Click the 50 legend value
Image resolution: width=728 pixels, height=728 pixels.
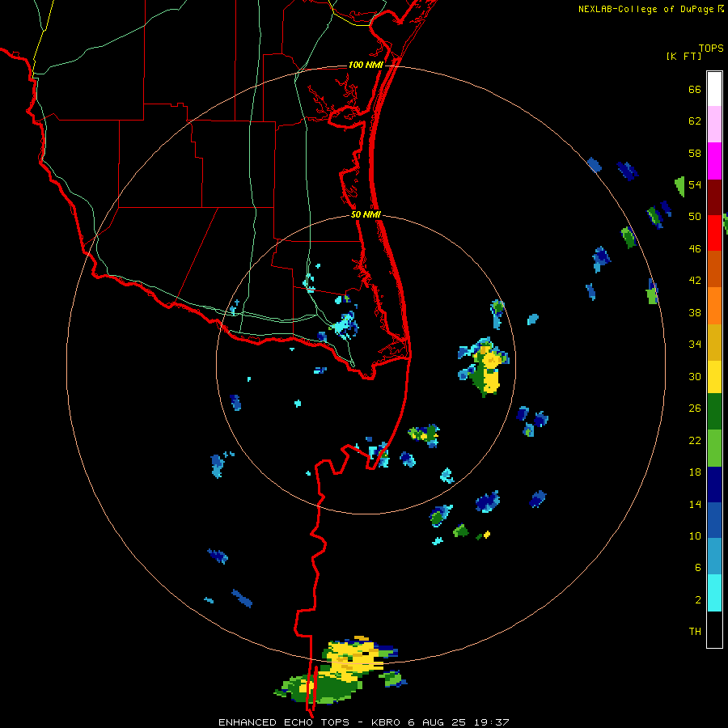695,217
